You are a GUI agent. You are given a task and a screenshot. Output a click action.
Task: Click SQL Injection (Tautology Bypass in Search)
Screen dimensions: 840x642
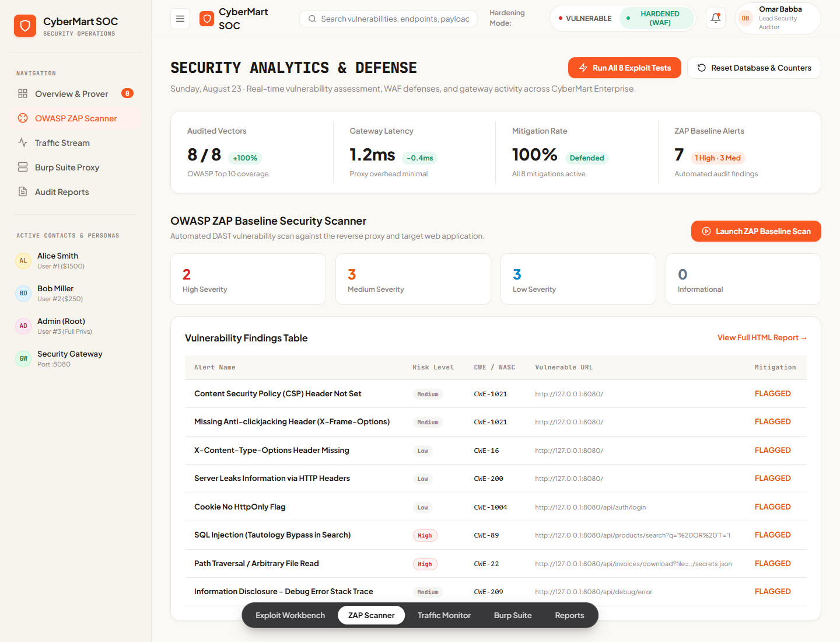[272, 535]
